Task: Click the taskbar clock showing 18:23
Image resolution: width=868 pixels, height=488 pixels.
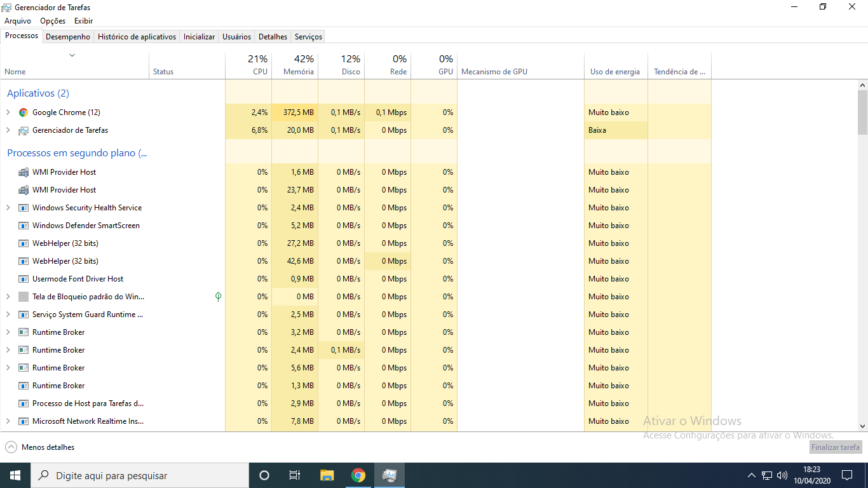Action: click(x=811, y=475)
